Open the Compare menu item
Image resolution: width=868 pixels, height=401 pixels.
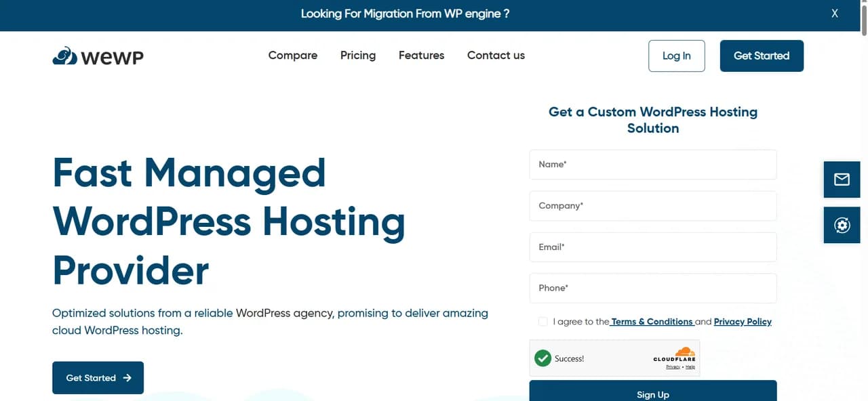(x=293, y=56)
